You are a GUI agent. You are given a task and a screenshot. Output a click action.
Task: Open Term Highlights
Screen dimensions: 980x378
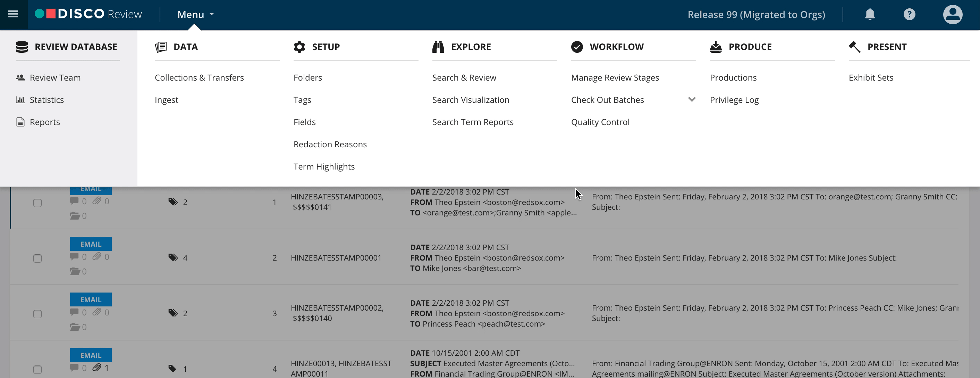click(x=324, y=166)
